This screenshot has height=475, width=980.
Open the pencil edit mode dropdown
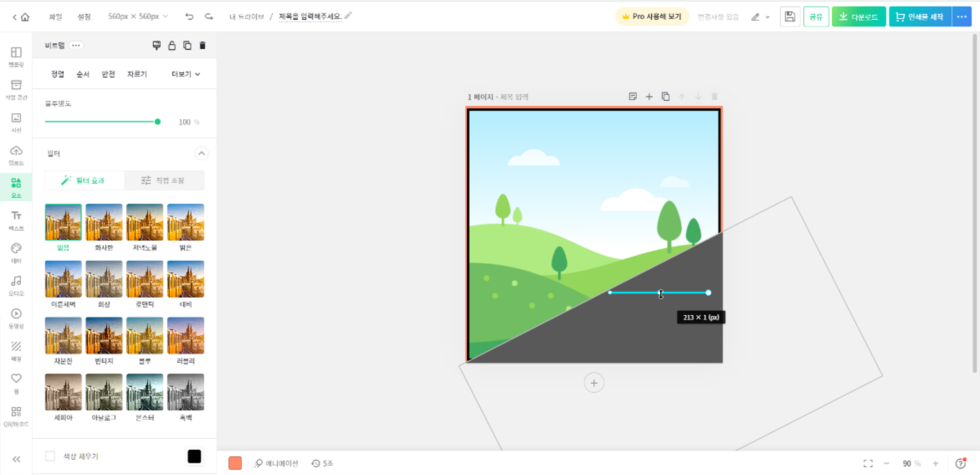coord(761,17)
